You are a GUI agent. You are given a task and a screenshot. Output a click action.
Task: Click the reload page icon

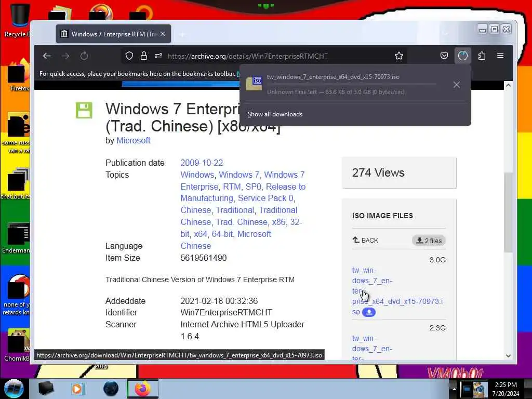tap(84, 56)
